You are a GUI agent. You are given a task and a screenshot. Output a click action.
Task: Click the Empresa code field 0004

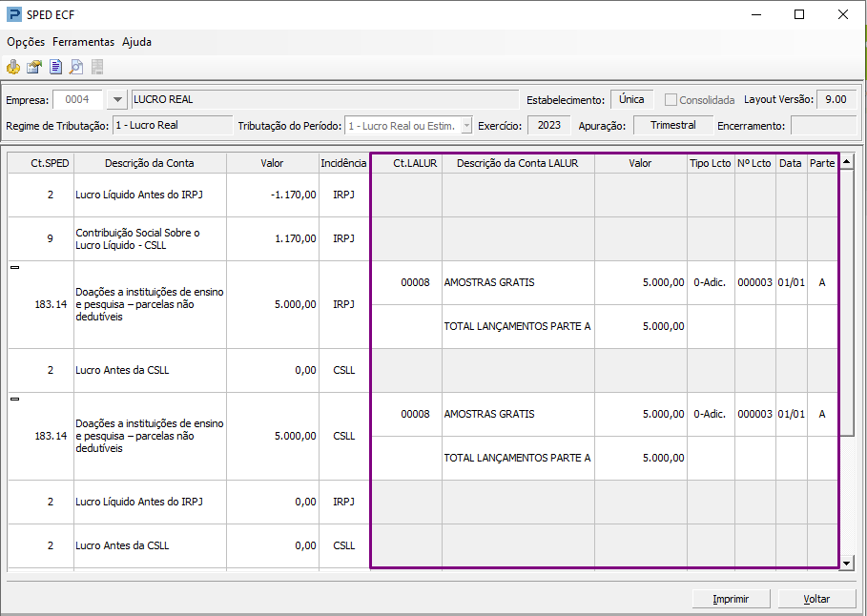click(x=77, y=99)
